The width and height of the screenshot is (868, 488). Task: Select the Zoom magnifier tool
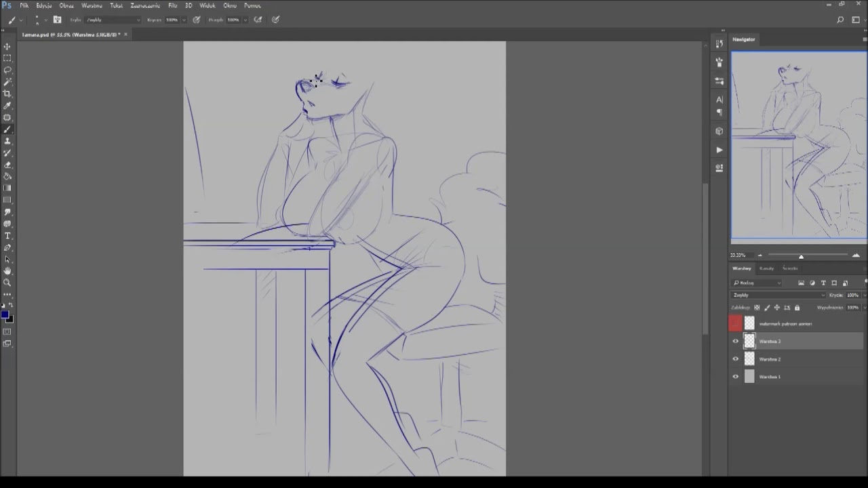(x=7, y=283)
